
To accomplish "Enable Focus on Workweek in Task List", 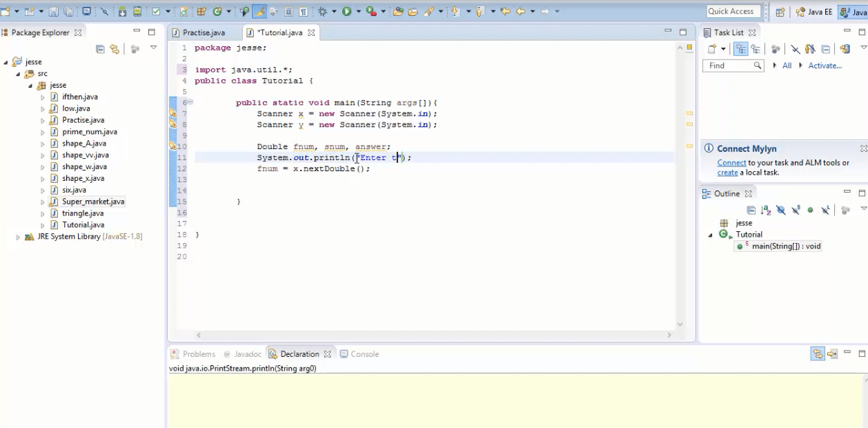I will (756, 48).
